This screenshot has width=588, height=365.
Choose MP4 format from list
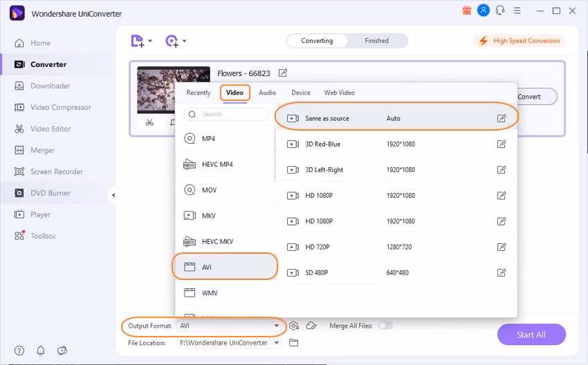tap(226, 139)
